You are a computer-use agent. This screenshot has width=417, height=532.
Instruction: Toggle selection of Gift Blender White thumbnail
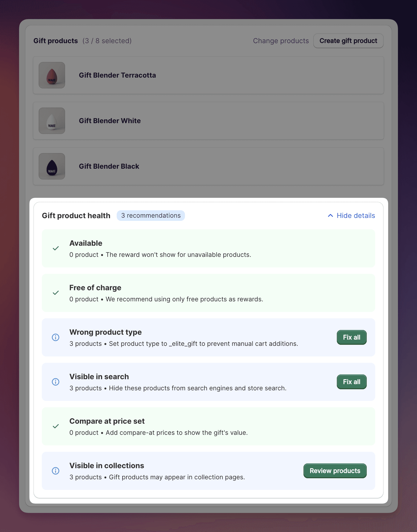52,121
